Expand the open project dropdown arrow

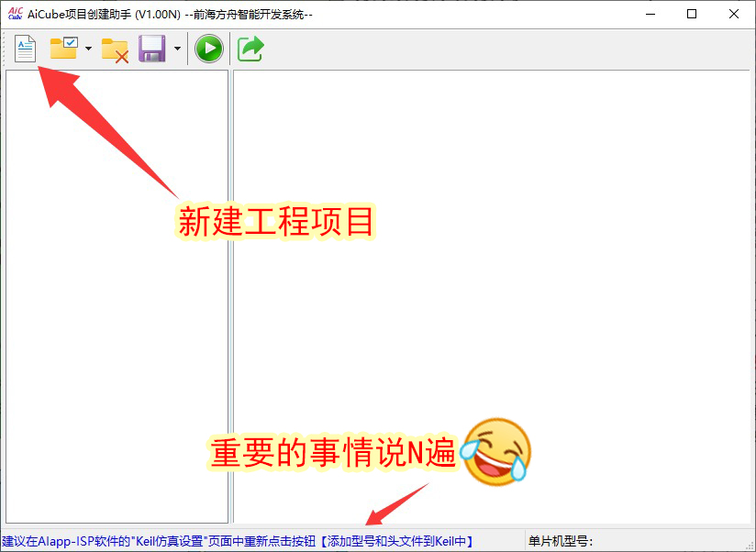[x=88, y=49]
